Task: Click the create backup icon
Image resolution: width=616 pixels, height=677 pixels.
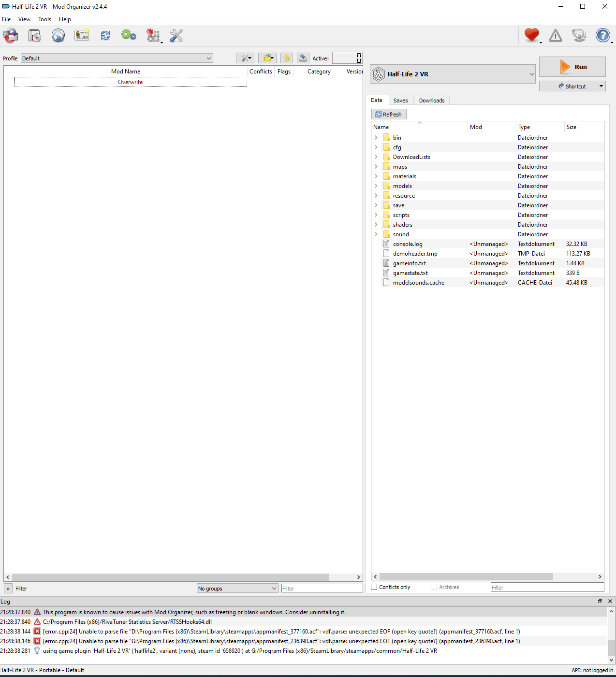Action: pos(303,58)
